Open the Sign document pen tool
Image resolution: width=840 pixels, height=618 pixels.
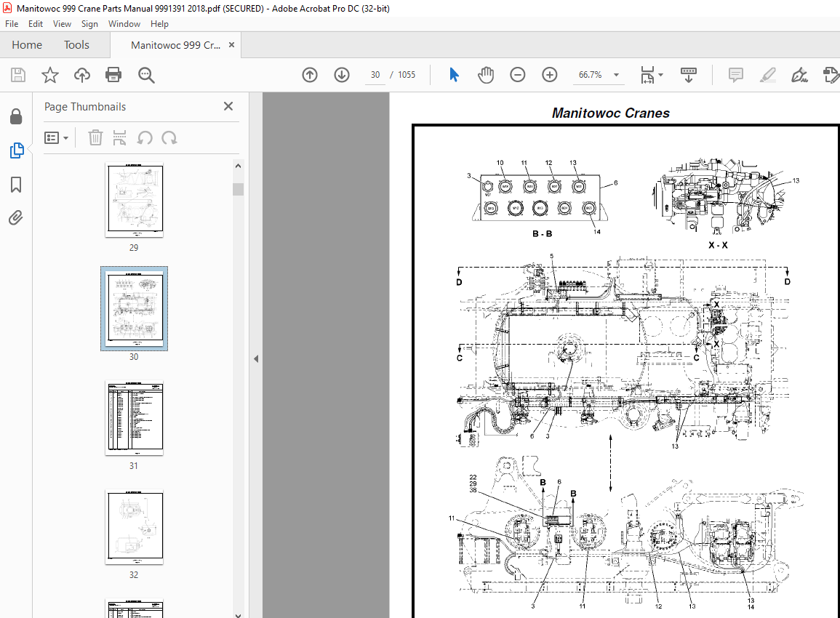pos(799,75)
